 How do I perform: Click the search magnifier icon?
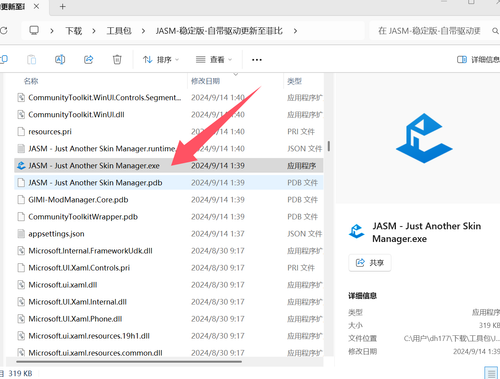[x=495, y=31]
